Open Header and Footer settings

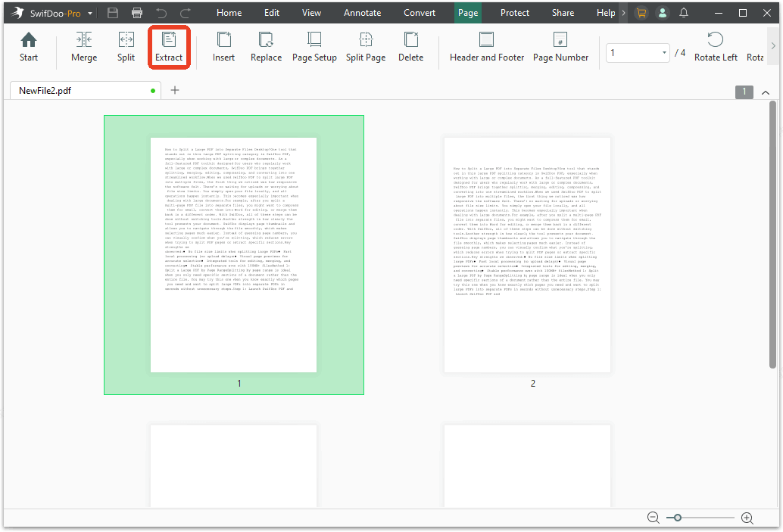487,48
